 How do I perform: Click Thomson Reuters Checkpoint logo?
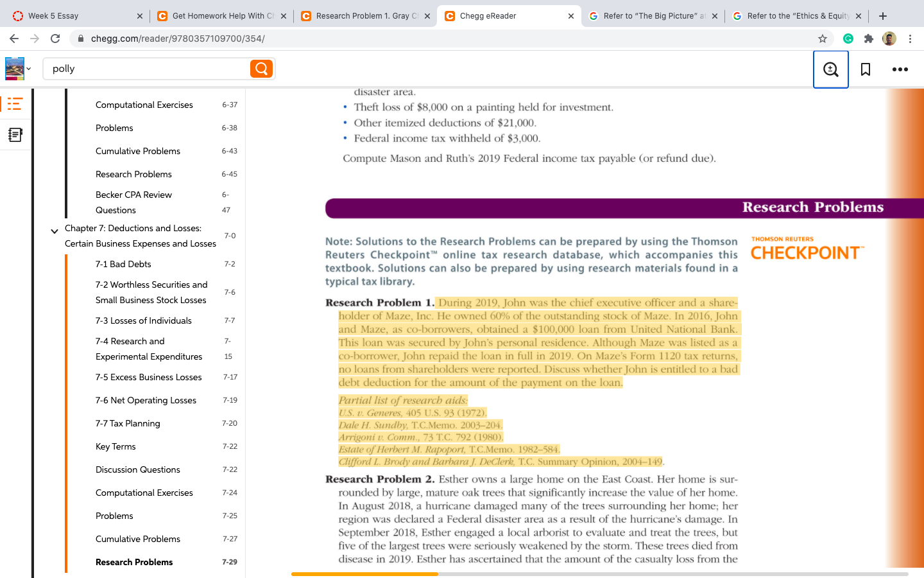click(x=807, y=249)
